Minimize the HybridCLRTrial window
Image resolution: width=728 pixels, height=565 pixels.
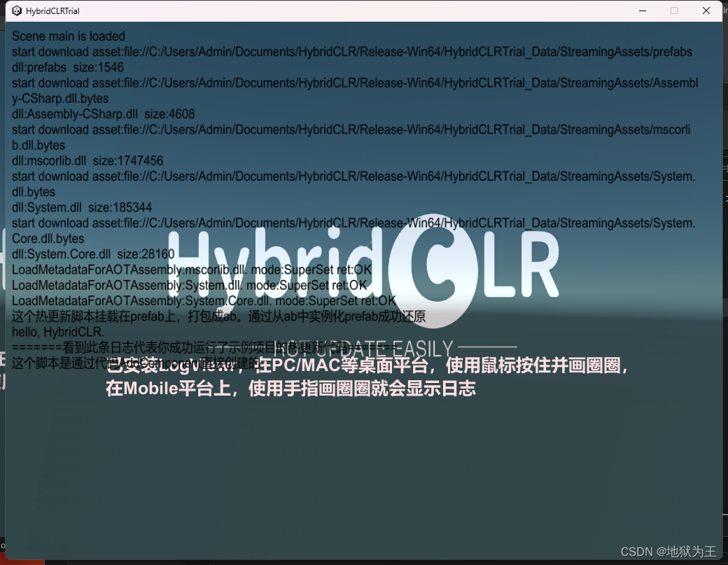coord(642,11)
